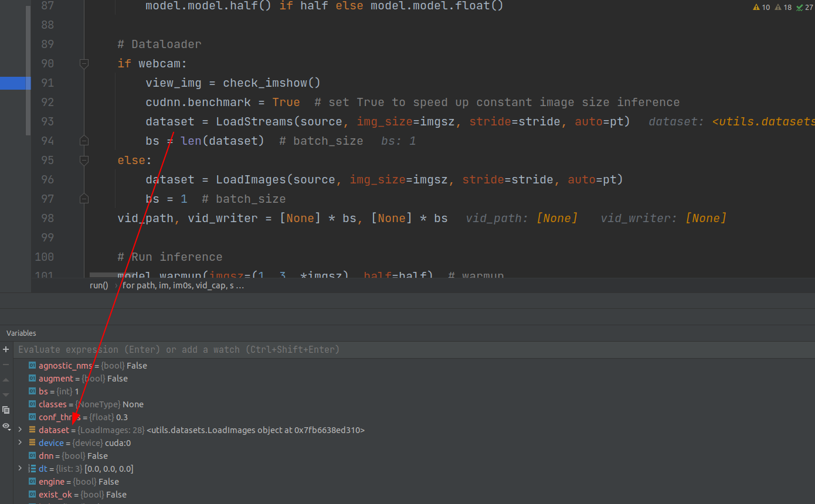This screenshot has height=504, width=815.
Task: Click the '# Dataloader' comment on line 89
Action: 159,44
